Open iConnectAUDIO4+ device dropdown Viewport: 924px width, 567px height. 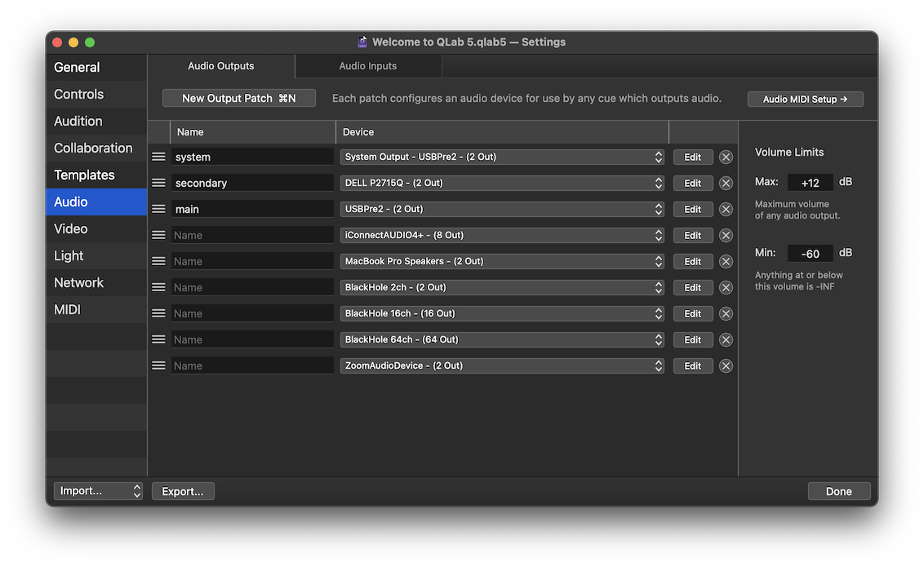(x=502, y=235)
